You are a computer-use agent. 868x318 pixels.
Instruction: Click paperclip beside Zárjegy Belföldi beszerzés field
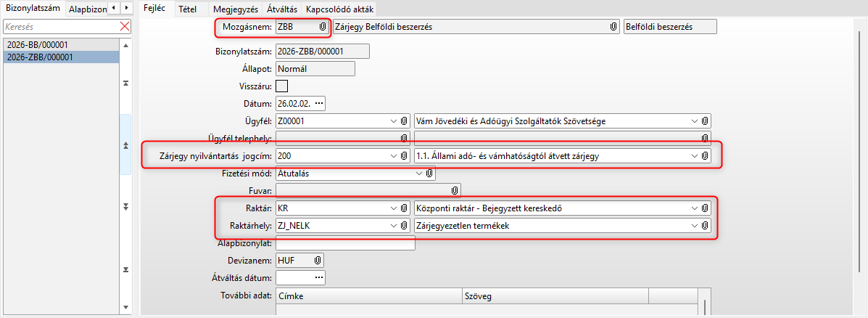[x=613, y=27]
